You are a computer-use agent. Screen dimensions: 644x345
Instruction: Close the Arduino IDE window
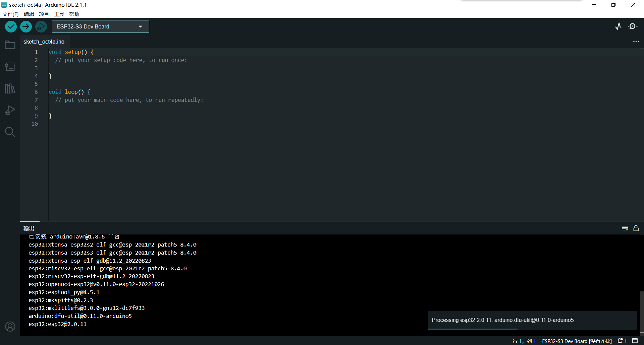[x=633, y=5]
